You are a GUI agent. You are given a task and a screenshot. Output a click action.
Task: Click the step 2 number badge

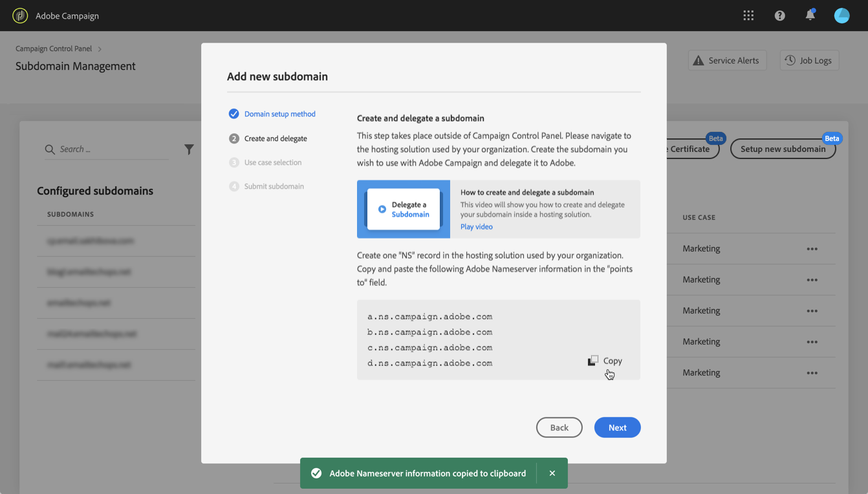(233, 138)
